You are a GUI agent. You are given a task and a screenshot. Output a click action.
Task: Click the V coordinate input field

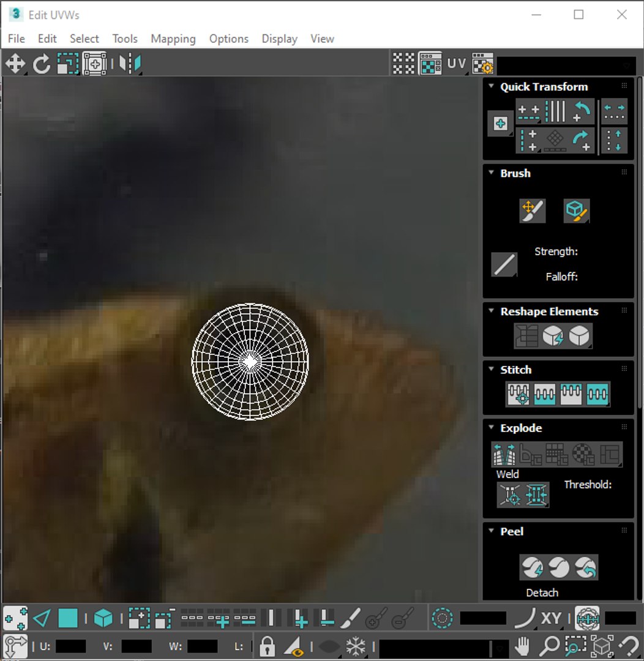click(x=137, y=646)
